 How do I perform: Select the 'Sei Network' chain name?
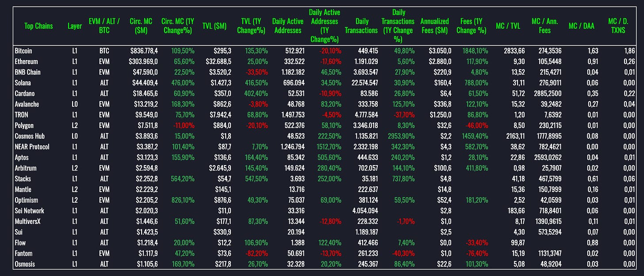click(x=30, y=211)
